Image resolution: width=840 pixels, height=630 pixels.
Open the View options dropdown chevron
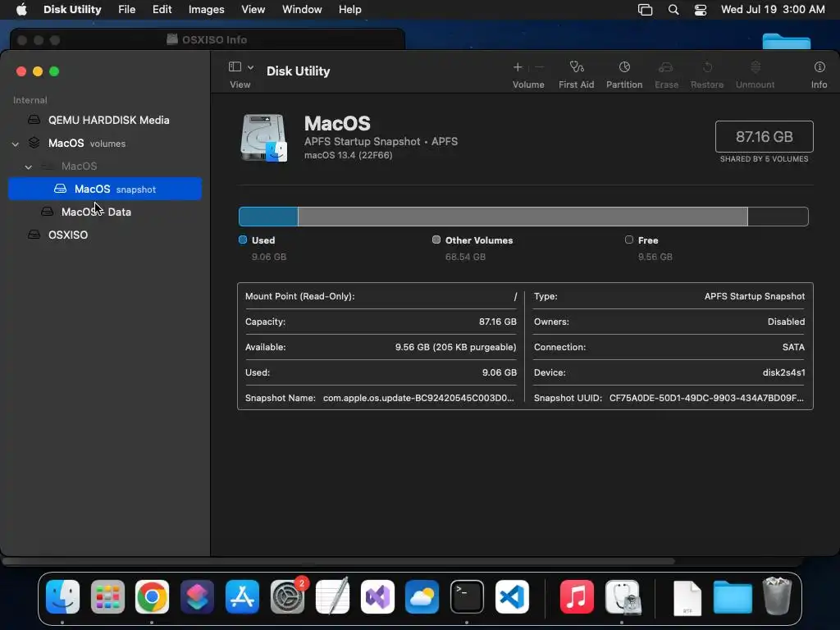click(x=250, y=67)
